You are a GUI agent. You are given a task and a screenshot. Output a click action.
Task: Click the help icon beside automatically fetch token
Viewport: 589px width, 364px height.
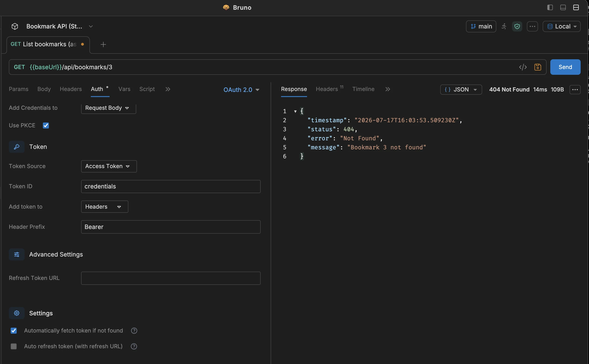click(x=134, y=330)
